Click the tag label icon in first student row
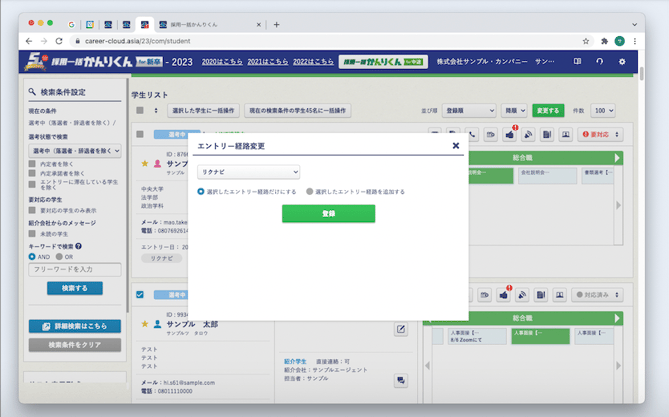The height and width of the screenshot is (417, 669). tap(491, 134)
